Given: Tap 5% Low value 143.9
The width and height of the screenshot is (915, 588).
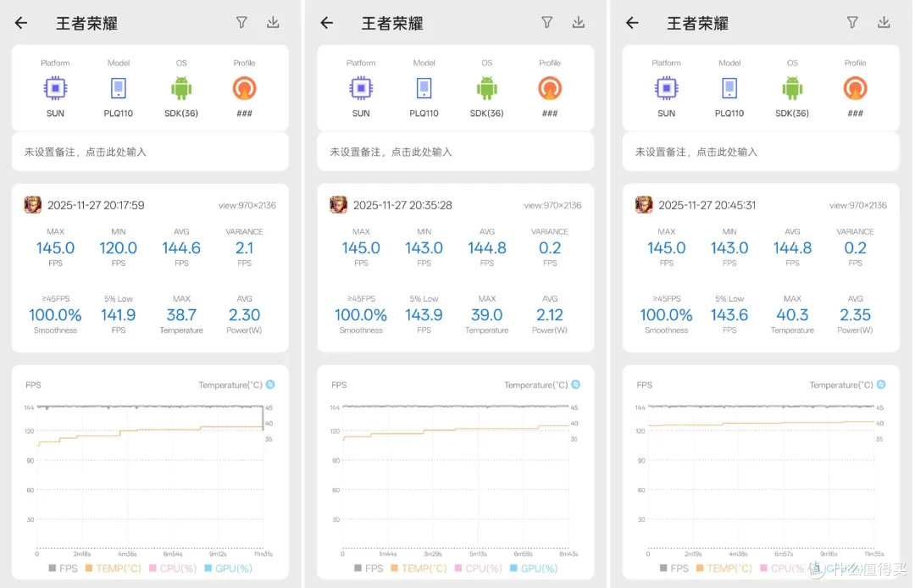Looking at the screenshot, I should coord(424,315).
